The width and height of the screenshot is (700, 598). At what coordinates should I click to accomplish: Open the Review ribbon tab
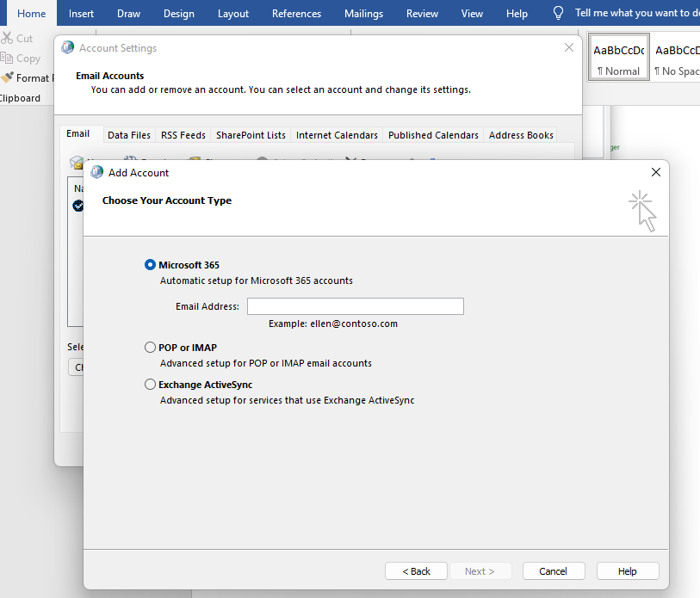[422, 14]
